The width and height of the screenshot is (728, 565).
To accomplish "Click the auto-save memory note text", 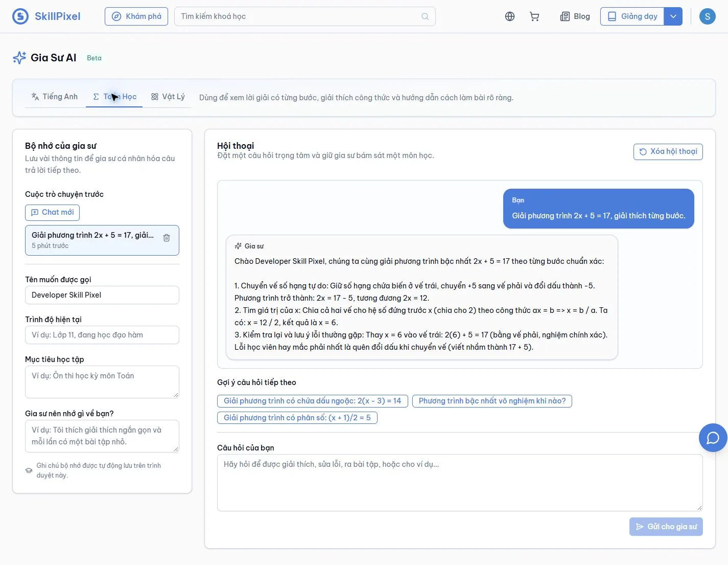I will click(99, 470).
